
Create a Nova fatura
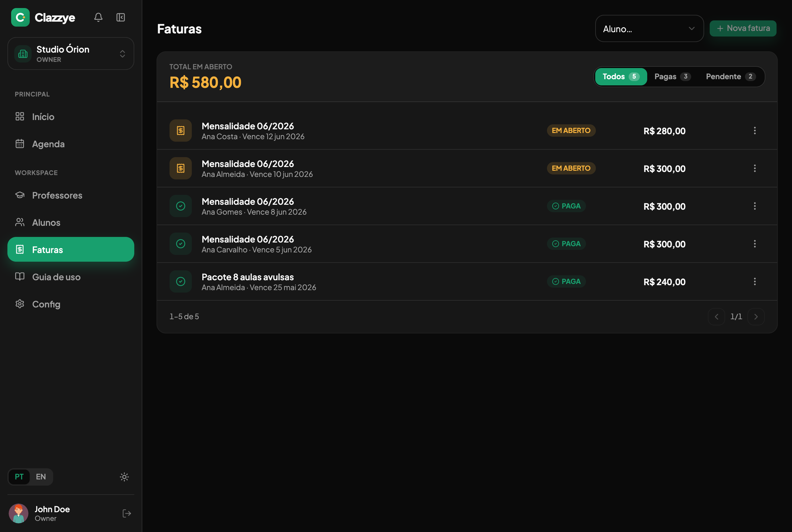[743, 28]
